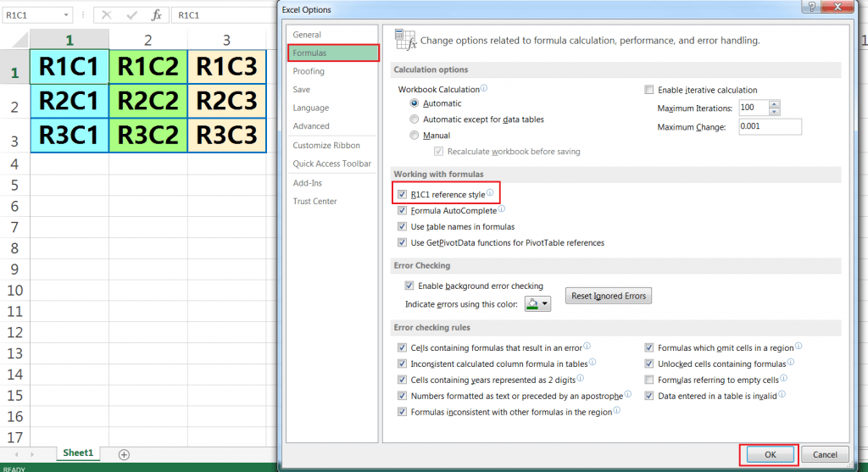Image resolution: width=868 pixels, height=472 pixels.
Task: Select cell containing R3C3
Action: 227,136
